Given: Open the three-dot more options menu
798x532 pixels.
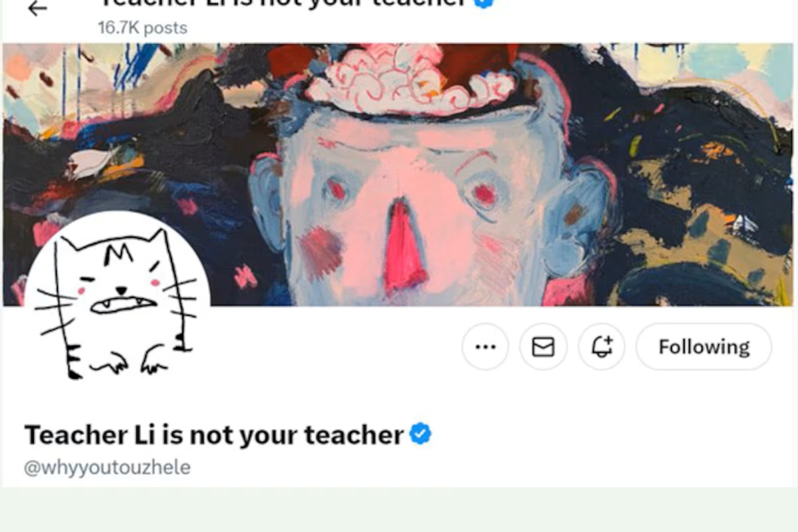Looking at the screenshot, I should click(485, 346).
